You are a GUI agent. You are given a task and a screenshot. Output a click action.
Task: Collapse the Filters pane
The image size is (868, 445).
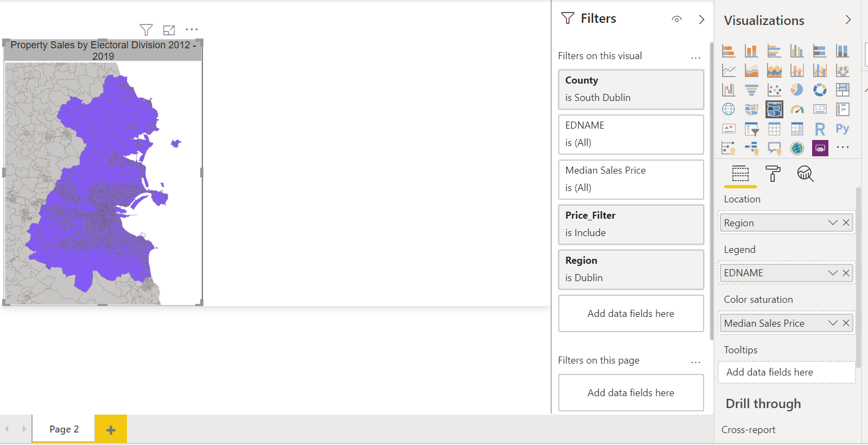[x=701, y=20]
